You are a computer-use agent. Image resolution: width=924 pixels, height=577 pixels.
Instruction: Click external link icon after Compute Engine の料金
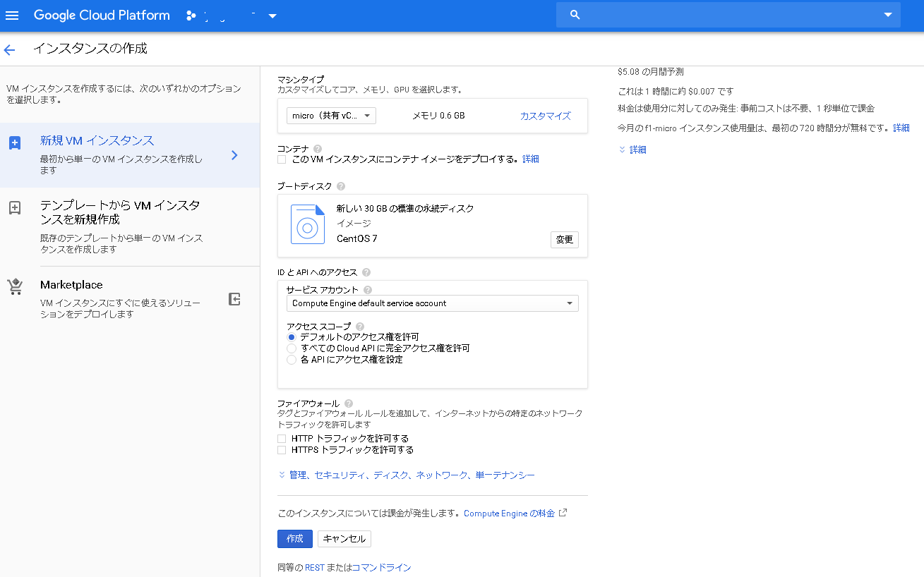pyautogui.click(x=563, y=513)
